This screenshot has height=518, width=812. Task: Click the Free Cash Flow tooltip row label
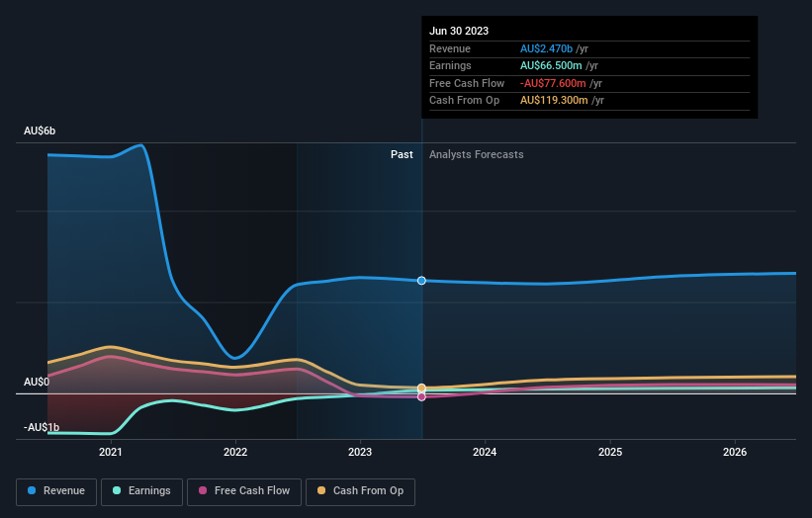click(467, 83)
